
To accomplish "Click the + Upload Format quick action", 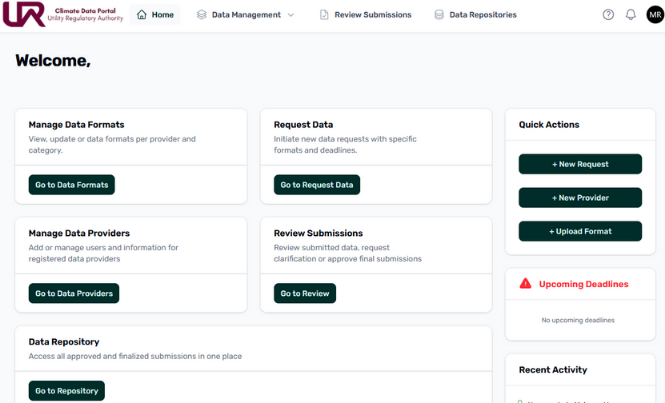I will [x=580, y=231].
